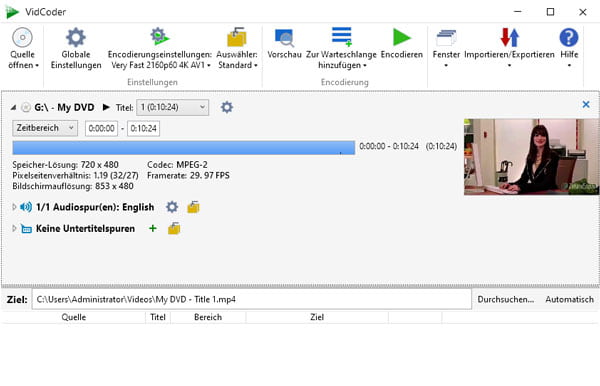Click the subtitle track icon
The width and height of the screenshot is (600, 386).
(x=26, y=229)
